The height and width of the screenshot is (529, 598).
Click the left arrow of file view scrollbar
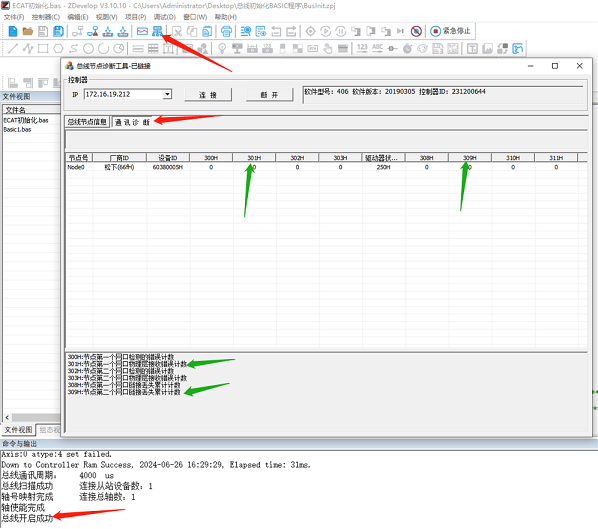[7, 418]
